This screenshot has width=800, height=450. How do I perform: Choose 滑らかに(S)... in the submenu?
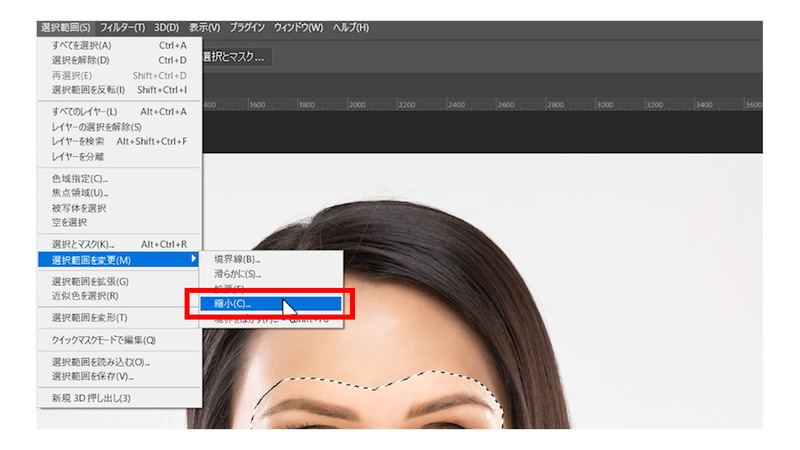(x=271, y=274)
